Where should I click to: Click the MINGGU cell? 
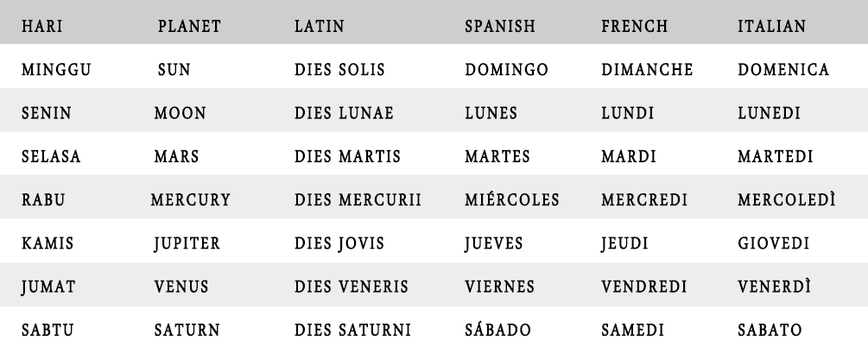(x=56, y=70)
